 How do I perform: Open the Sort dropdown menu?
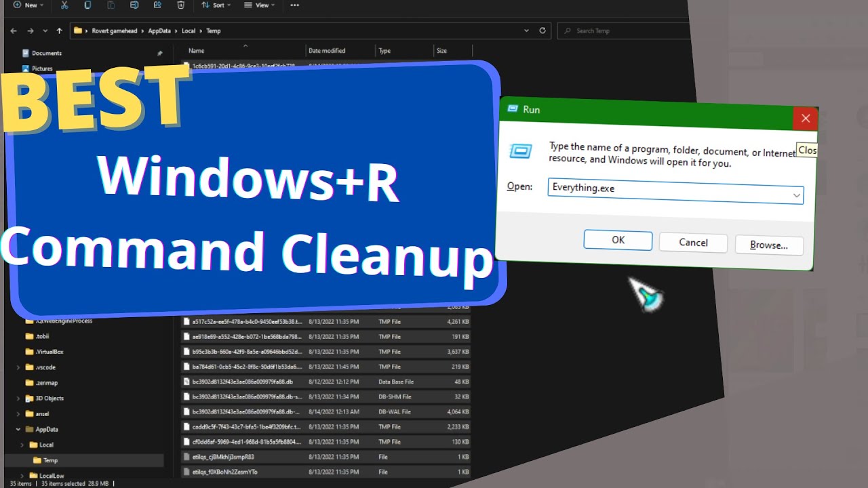tap(216, 5)
